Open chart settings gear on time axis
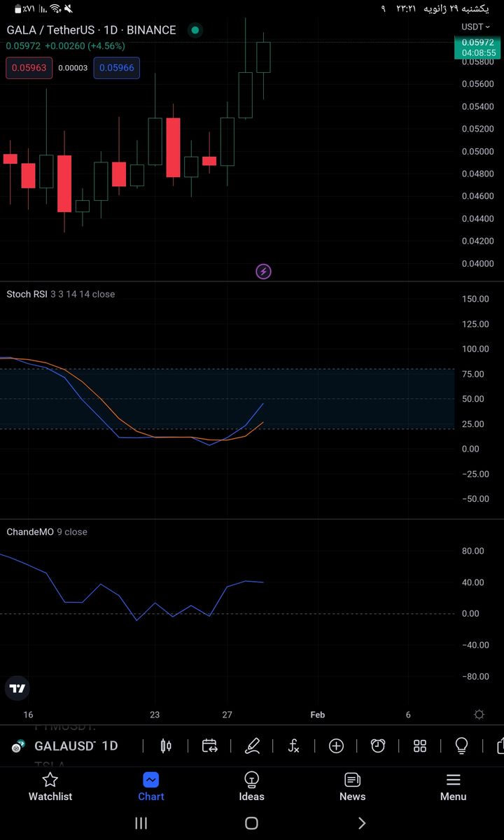This screenshot has height=840, width=504. point(479,715)
